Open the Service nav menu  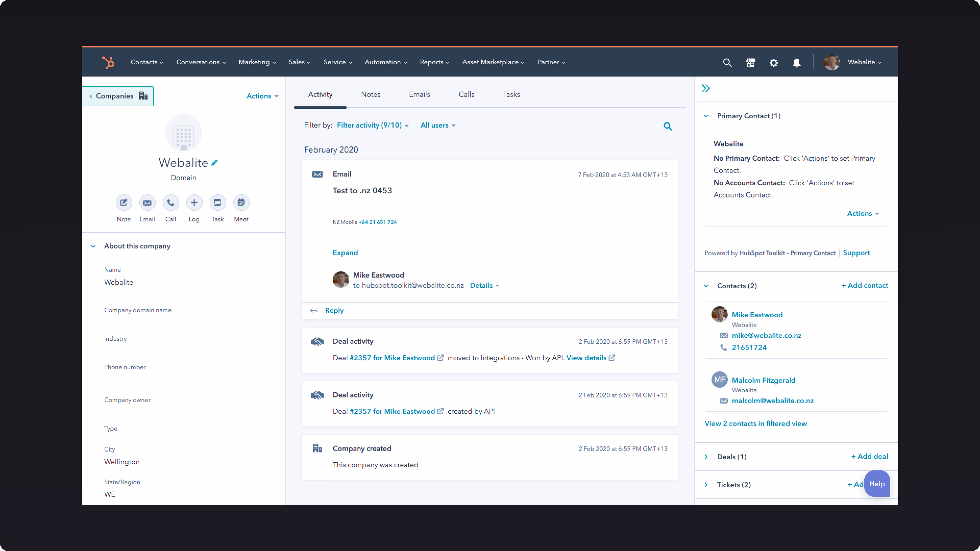(338, 62)
